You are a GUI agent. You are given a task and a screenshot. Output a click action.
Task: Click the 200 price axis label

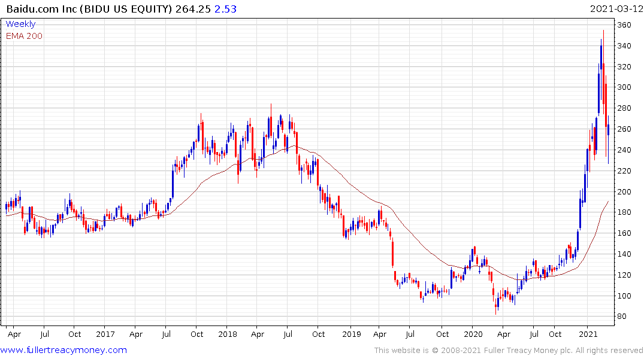(624, 192)
